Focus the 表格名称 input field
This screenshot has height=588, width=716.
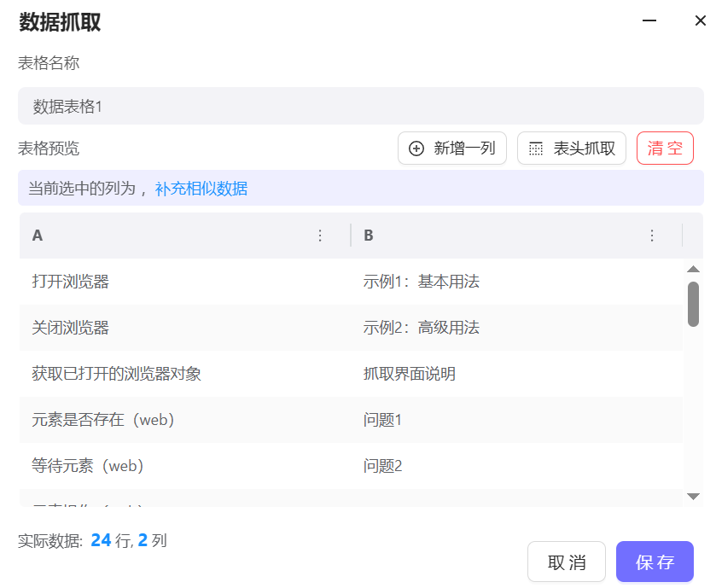coord(360,107)
